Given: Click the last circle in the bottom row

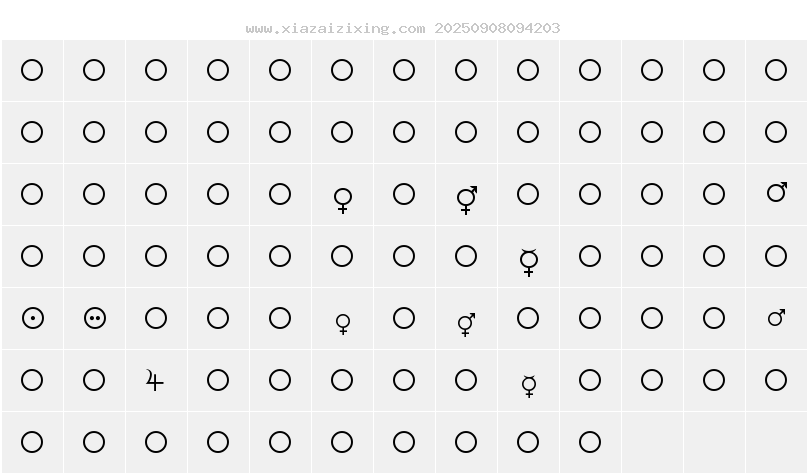Looking at the screenshot, I should [590, 442].
